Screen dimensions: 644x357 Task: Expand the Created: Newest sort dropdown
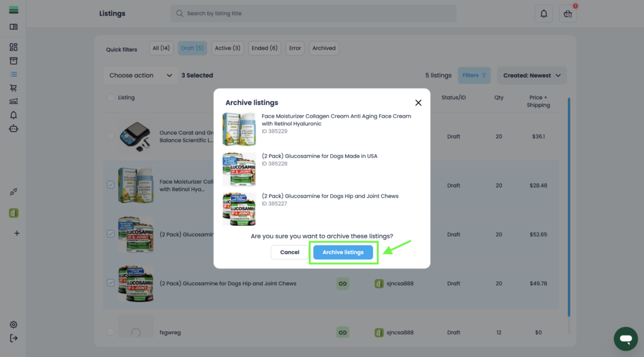click(531, 76)
